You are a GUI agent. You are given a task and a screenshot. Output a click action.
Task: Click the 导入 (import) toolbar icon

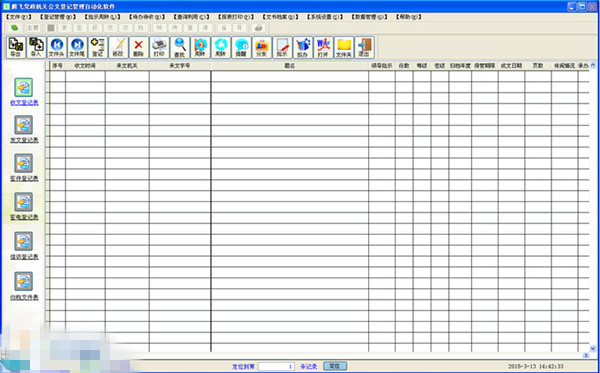(36, 47)
